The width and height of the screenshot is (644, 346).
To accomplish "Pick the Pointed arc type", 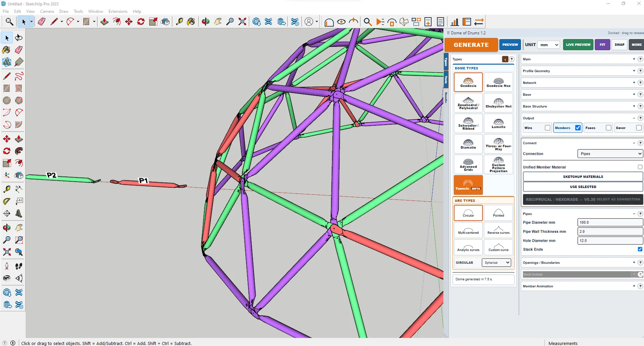I will [498, 213].
